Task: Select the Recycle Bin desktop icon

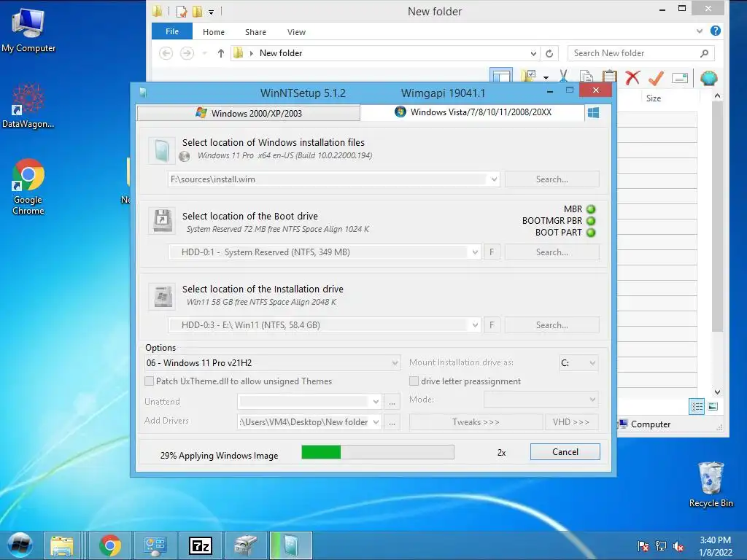Action: (711, 485)
